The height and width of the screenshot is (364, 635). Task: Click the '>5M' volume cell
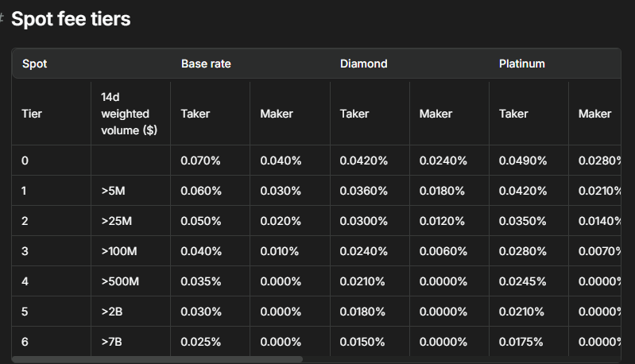coord(113,191)
